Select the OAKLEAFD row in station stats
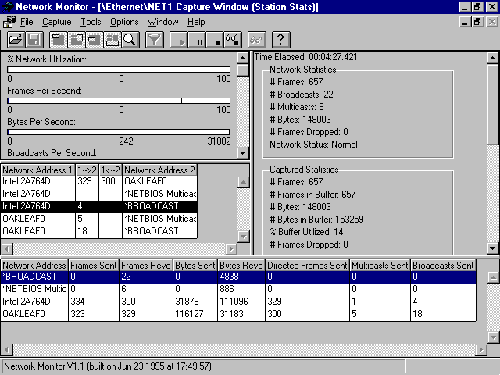Screen dimensions: 500x375 point(238,314)
